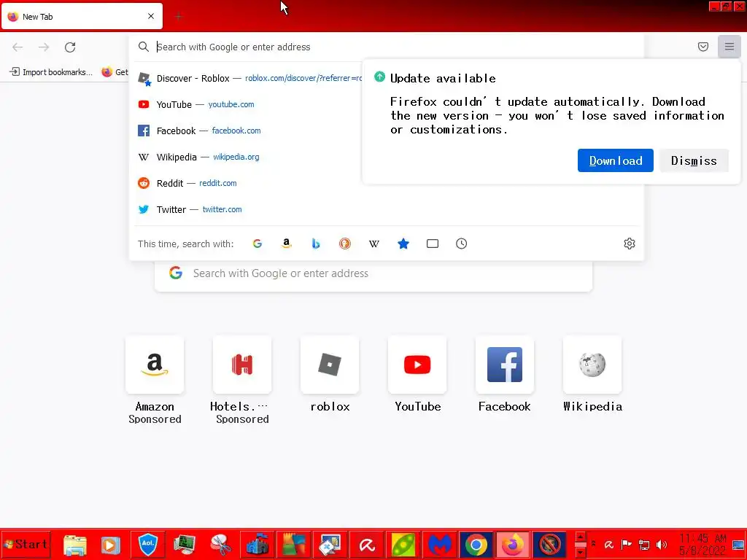Show hidden tray icons chevron

click(594, 543)
